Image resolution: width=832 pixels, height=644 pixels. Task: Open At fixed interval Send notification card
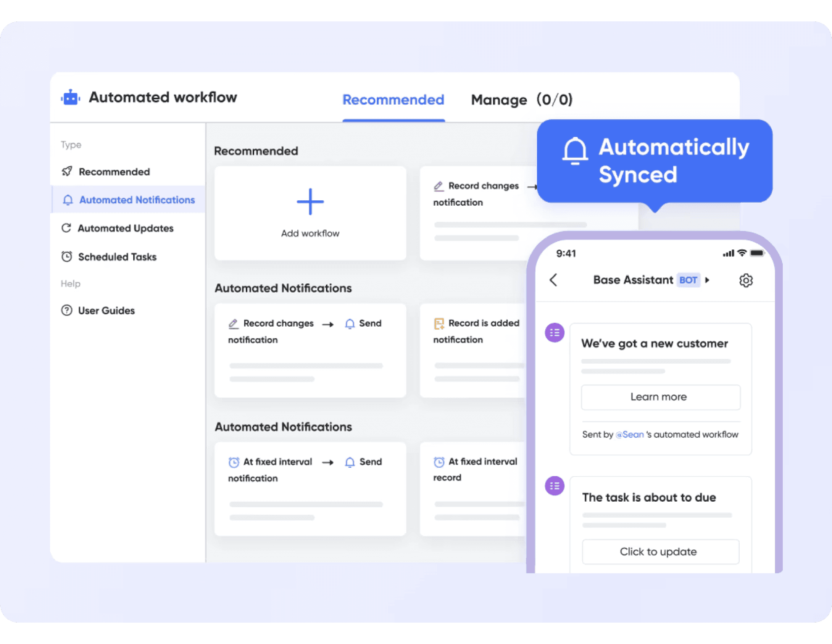pos(310,489)
